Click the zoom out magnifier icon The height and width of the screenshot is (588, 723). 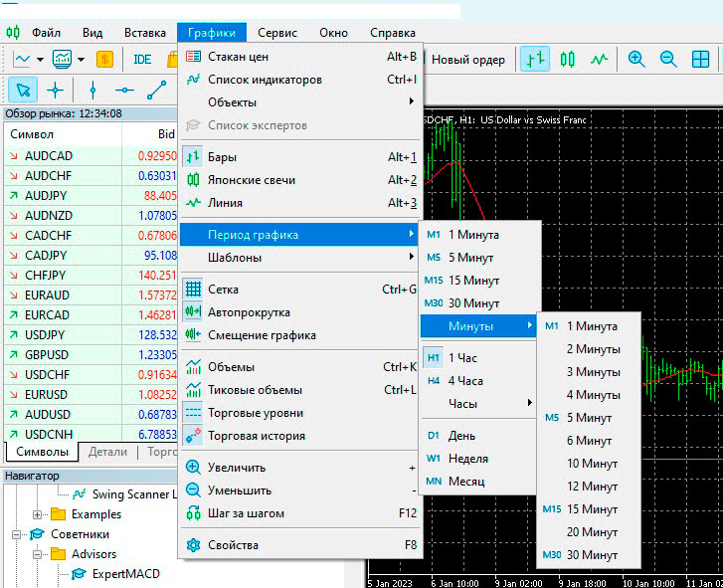pos(668,60)
